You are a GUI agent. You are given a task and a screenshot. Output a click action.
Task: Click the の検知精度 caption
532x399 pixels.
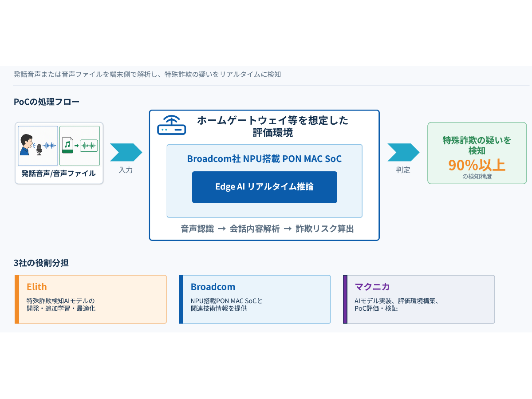tap(477, 177)
